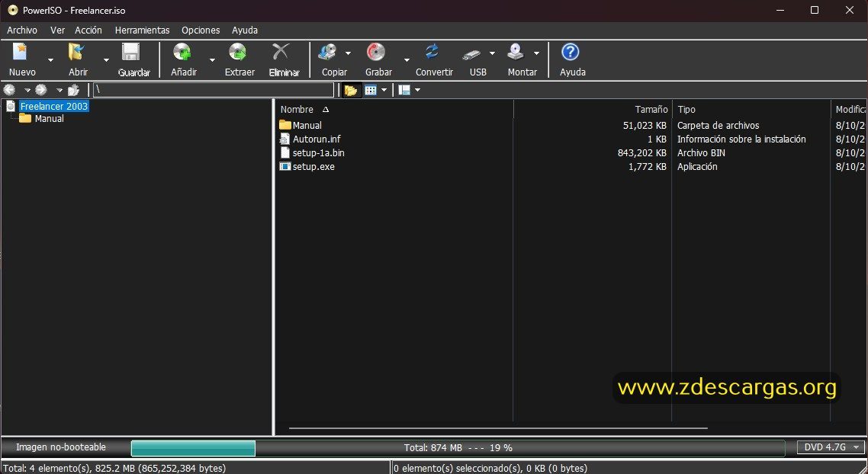Select the Manual folder in file list
Viewport: 868px width, 474px height.
click(307, 126)
